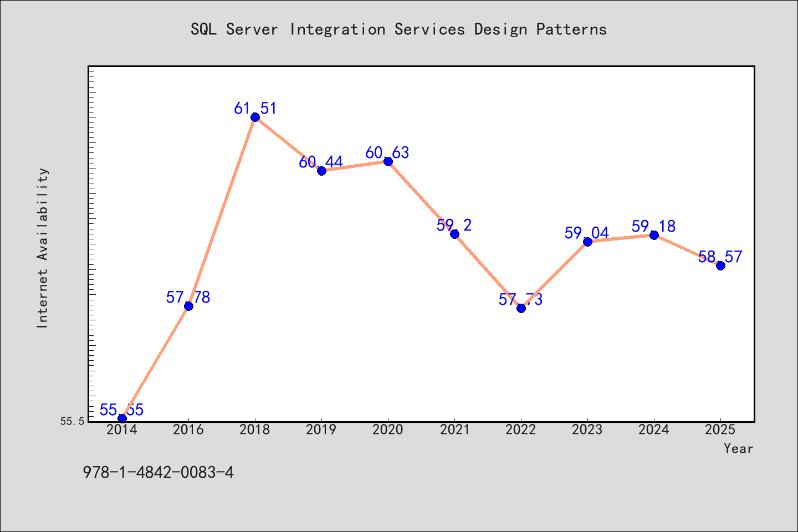Click the 2018 x-axis tick label
This screenshot has width=798, height=532.
[255, 430]
